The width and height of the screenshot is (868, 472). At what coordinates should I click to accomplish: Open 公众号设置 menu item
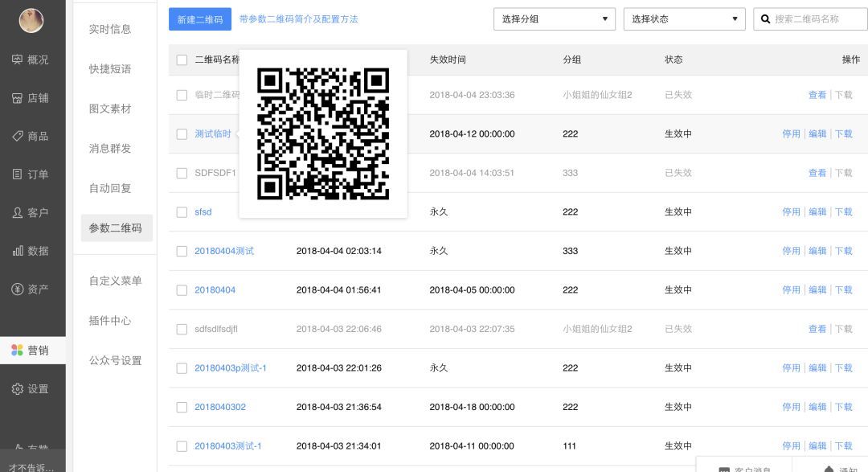click(115, 361)
